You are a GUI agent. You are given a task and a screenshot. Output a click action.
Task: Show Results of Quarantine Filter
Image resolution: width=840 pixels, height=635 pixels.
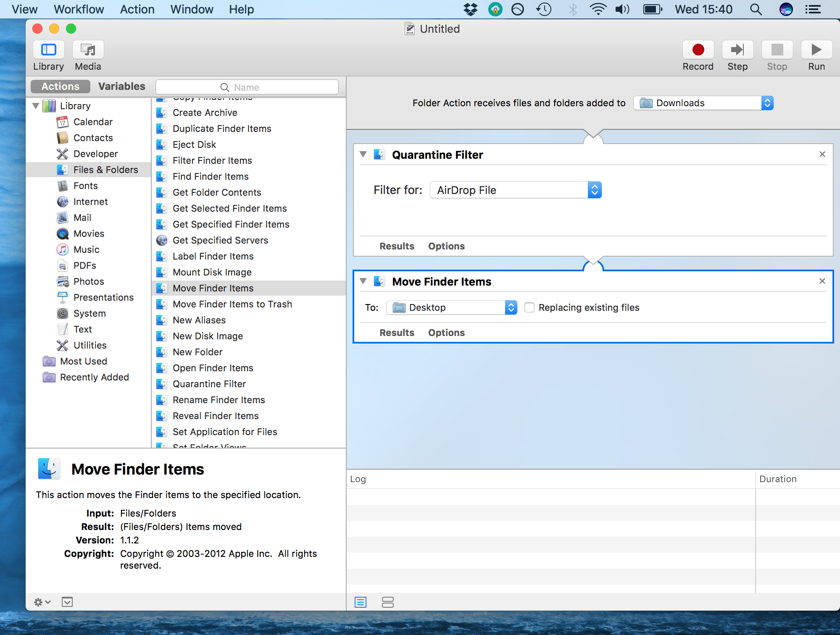(x=397, y=246)
